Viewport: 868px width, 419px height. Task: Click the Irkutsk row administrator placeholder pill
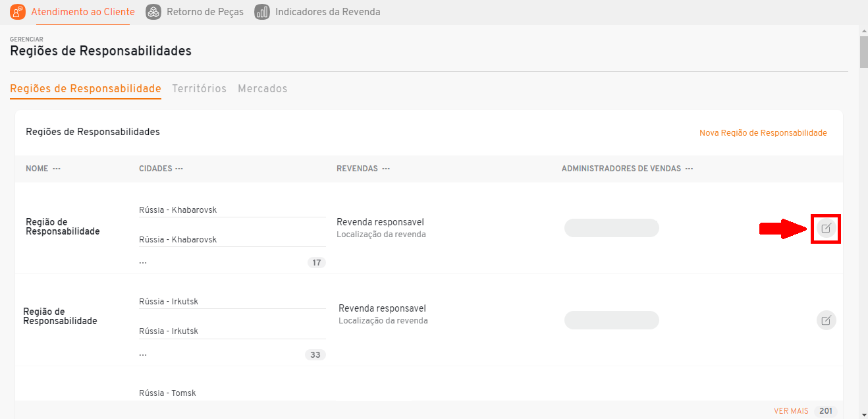point(612,320)
